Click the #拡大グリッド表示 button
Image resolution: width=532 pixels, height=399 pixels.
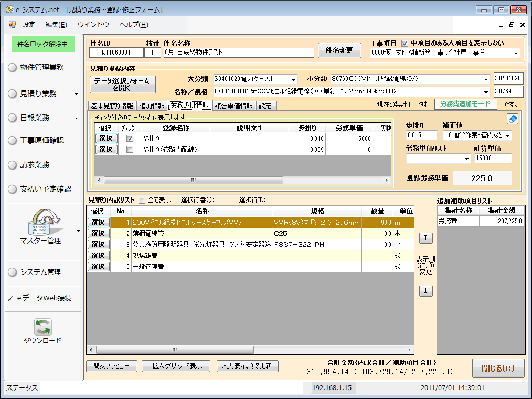[x=176, y=366]
